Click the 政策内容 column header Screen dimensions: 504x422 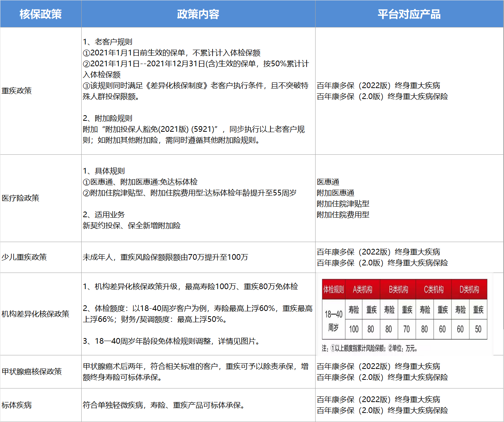[198, 14]
